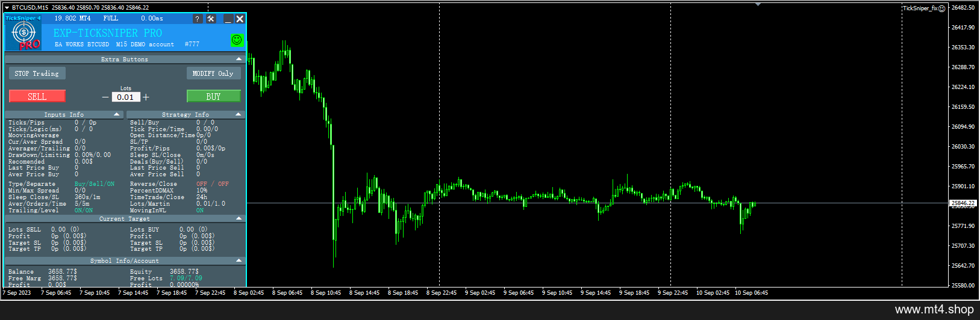This screenshot has height=320, width=980.
Task: Click the 0.00ms speed readout
Action: tap(152, 19)
